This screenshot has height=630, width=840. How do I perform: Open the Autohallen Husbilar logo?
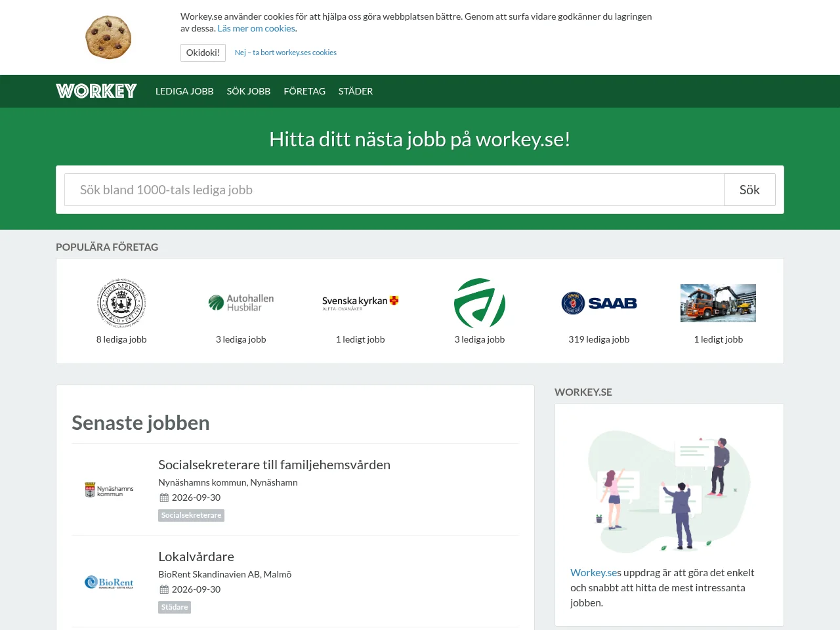(x=241, y=303)
